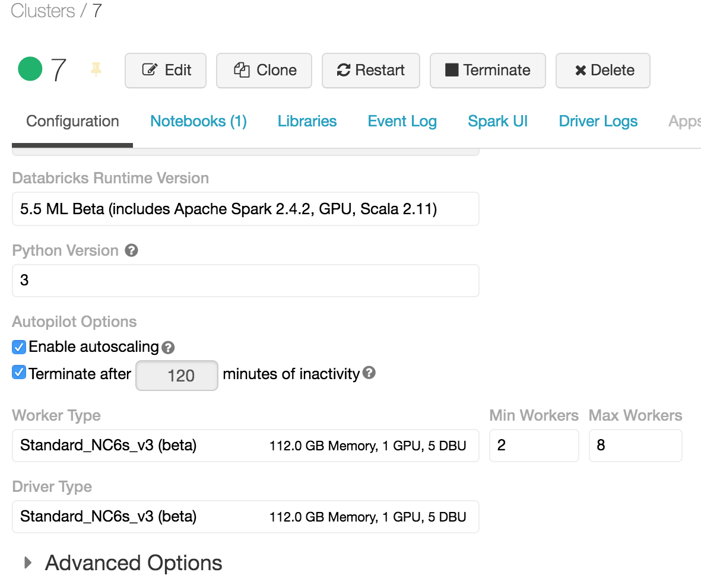Screen dimensions: 701x588
Task: Open the help tooltip for minutes of inactivity
Action: [x=369, y=373]
